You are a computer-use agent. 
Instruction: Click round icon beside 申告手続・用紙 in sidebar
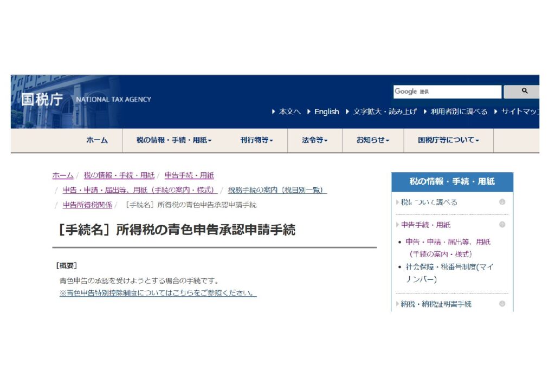point(502,225)
